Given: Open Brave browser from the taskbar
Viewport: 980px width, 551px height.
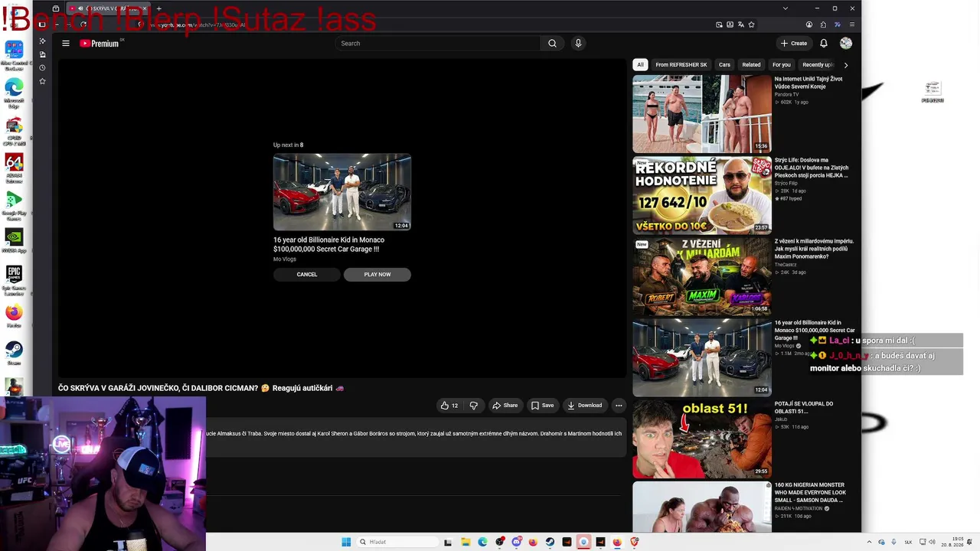Looking at the screenshot, I should (634, 542).
